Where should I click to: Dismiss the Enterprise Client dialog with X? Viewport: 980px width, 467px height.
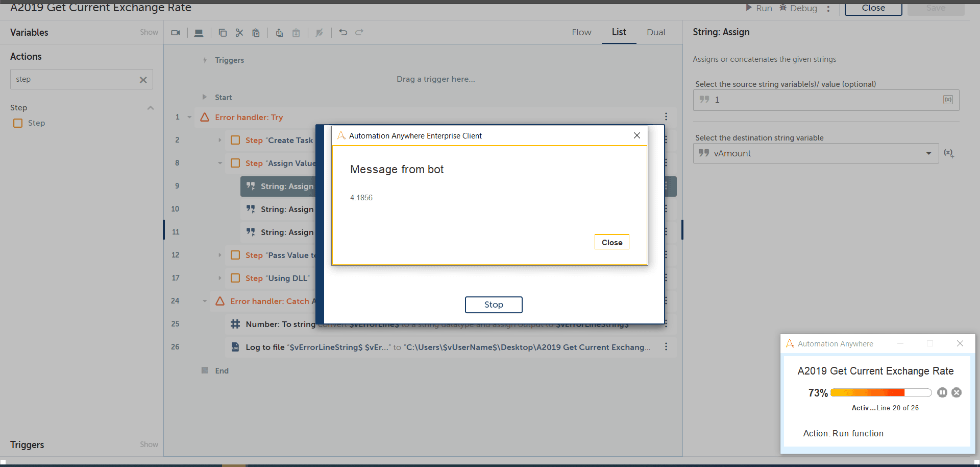[x=637, y=135]
